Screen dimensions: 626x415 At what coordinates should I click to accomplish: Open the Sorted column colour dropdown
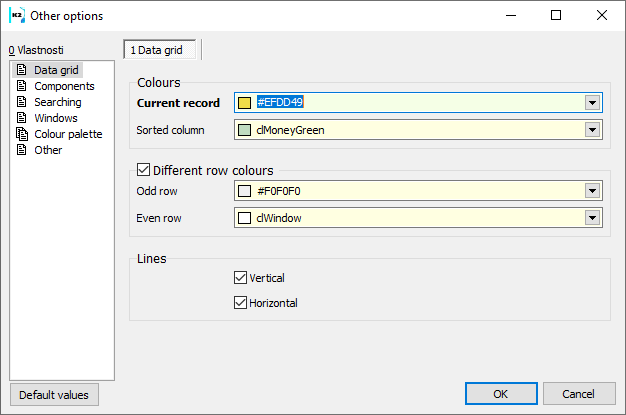592,129
